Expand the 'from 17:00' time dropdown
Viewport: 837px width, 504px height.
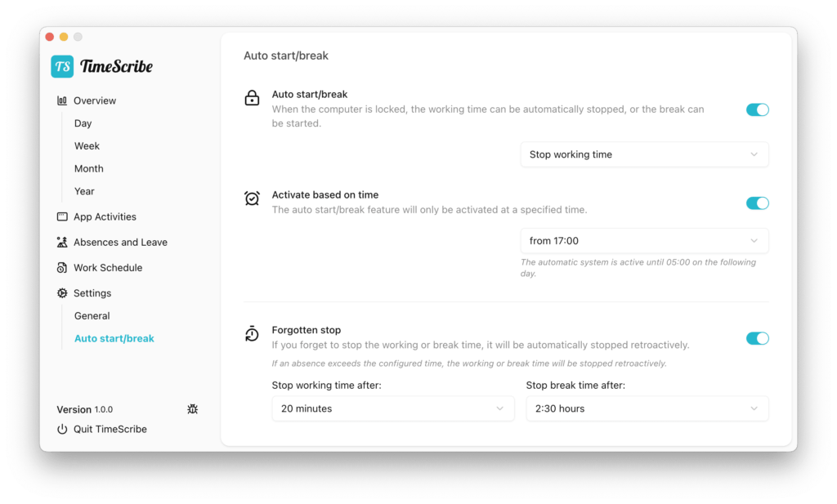644,241
